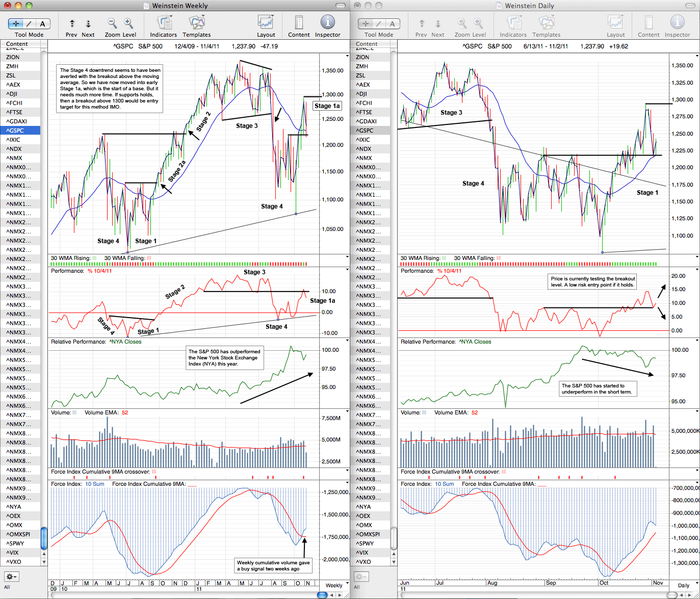This screenshot has height=599, width=700.
Task: Select ^NYA in Weekly symbol list
Action: click(x=20, y=507)
